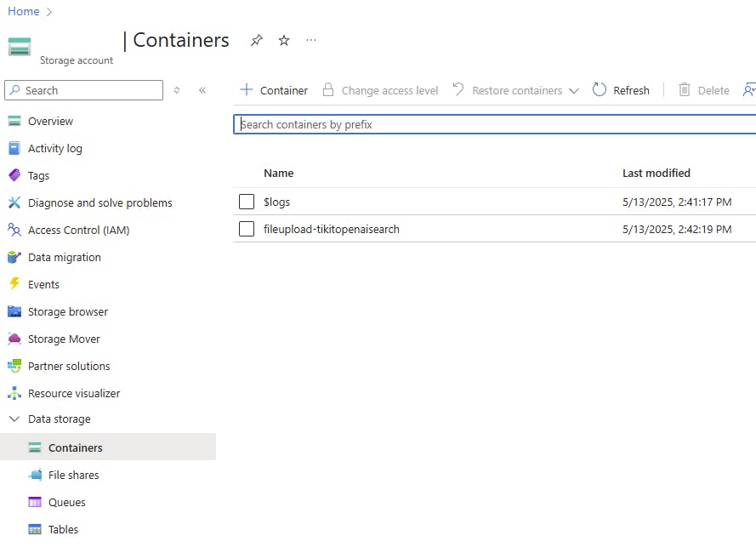Go to Overview menu item
756x547 pixels.
click(50, 121)
